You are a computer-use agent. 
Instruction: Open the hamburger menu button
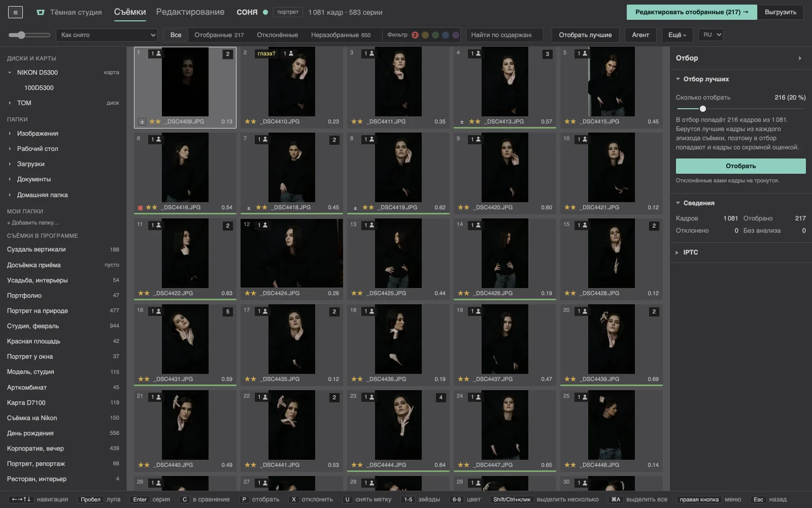coord(15,12)
